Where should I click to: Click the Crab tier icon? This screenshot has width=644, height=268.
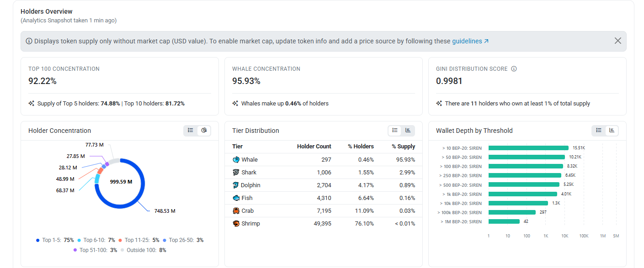pyautogui.click(x=236, y=211)
